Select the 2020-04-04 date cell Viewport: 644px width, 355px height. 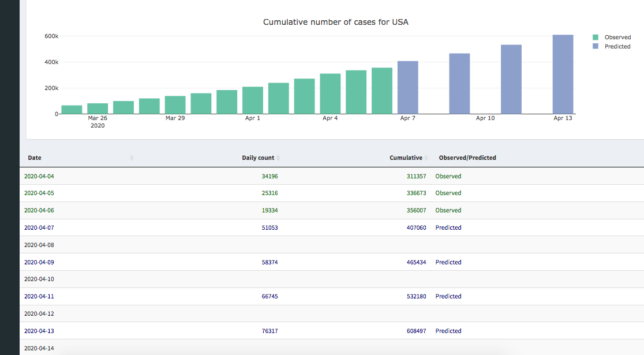point(39,176)
